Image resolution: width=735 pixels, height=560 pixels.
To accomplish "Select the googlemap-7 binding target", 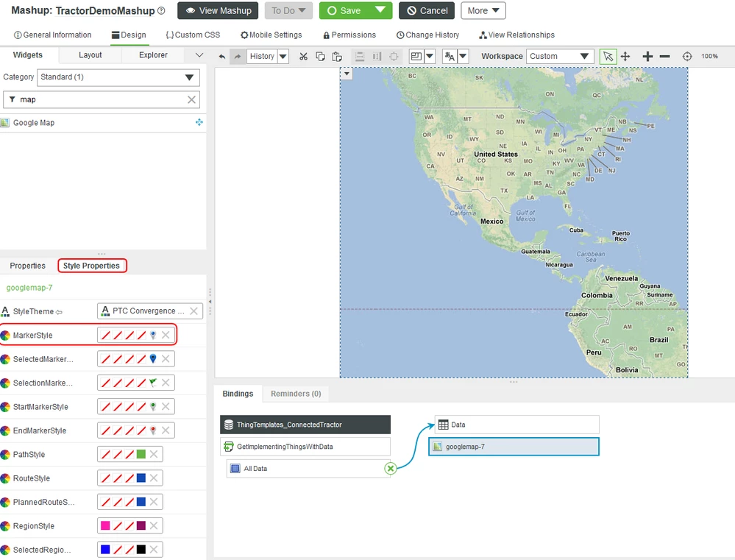I will 514,447.
